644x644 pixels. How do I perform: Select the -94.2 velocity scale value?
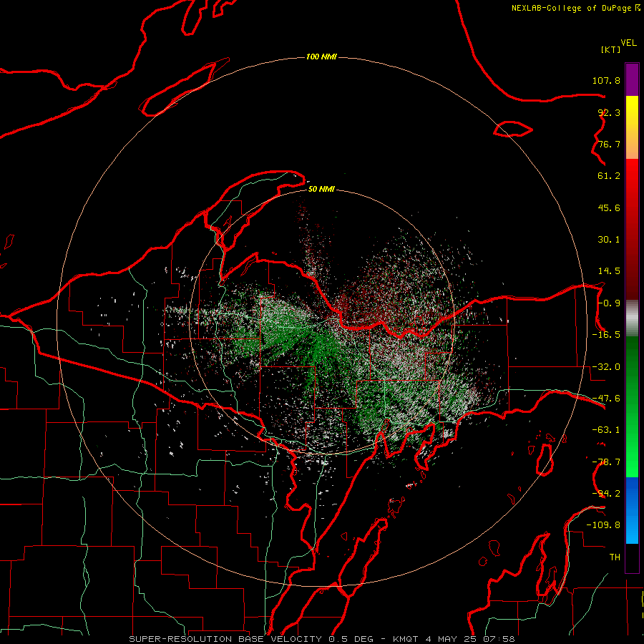point(606,494)
